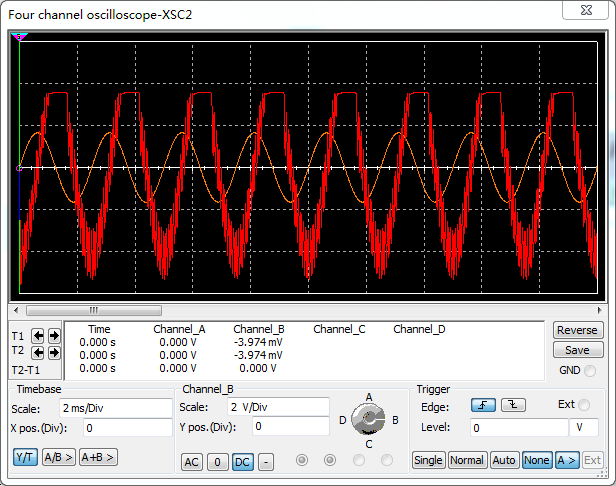616x486 pixels.
Task: Click the Save button
Action: [577, 350]
